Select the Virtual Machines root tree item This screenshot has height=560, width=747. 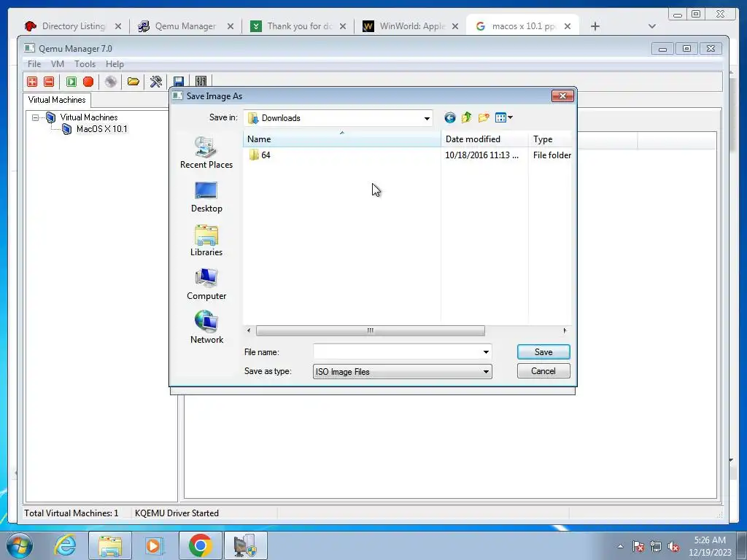pyautogui.click(x=88, y=117)
